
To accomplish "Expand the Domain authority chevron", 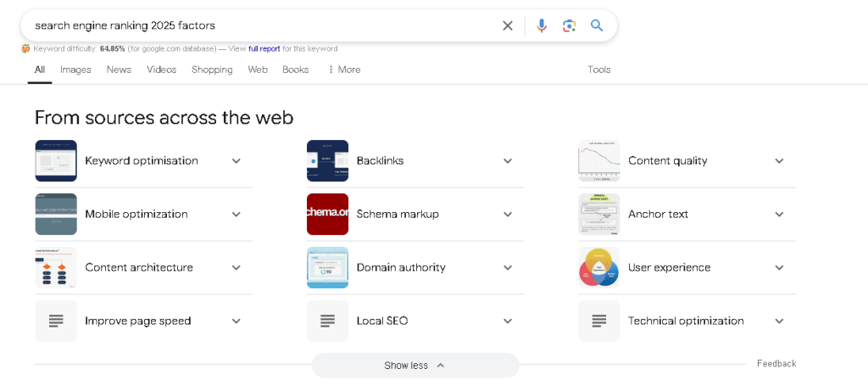I will tap(508, 267).
